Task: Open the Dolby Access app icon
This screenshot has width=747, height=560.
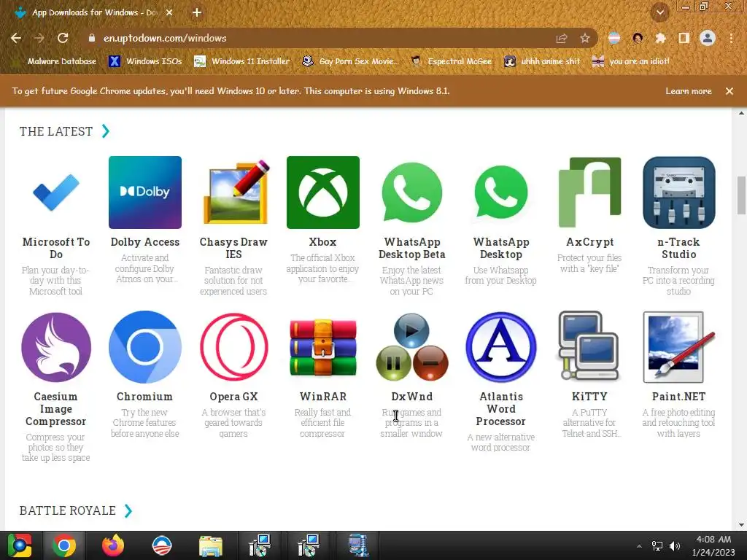Action: pyautogui.click(x=145, y=192)
